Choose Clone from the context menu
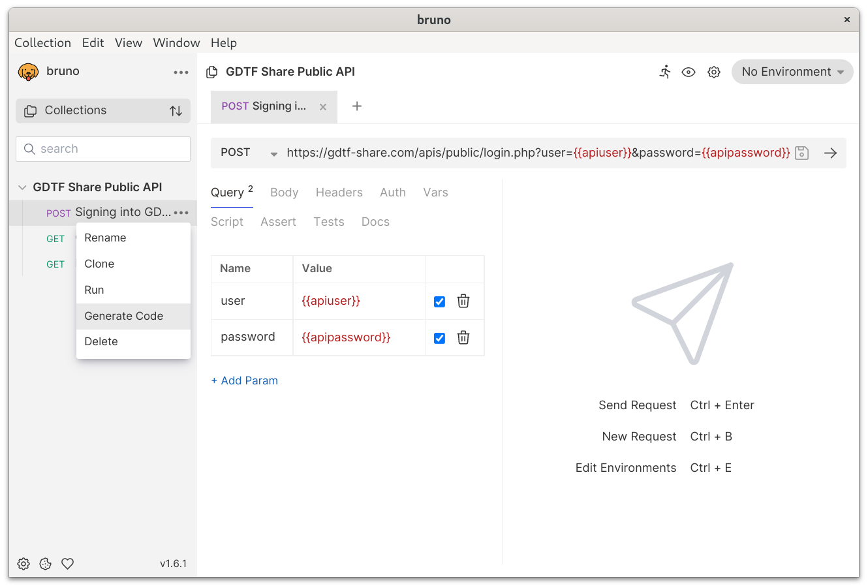The image size is (868, 588). 133,264
